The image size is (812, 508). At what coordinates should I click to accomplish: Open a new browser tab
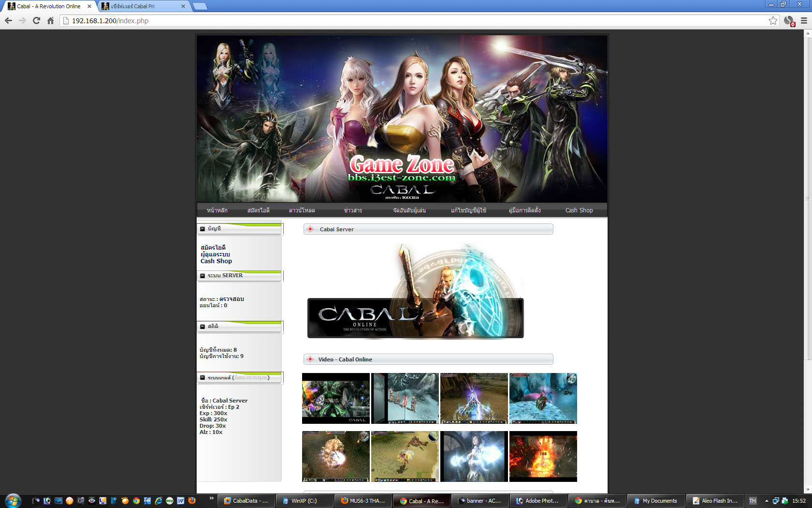(200, 6)
